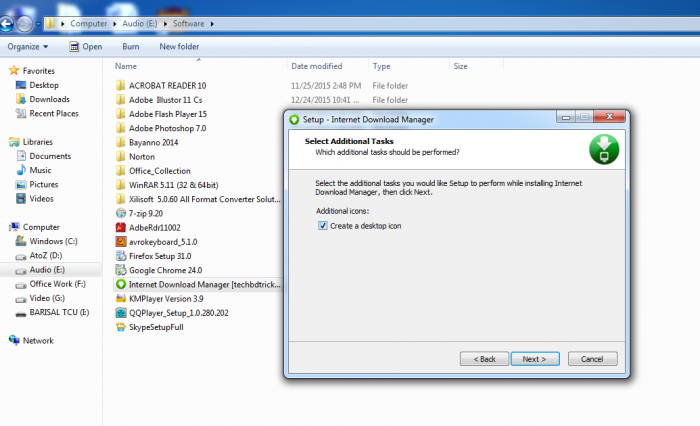Click the 7-zip 9.20 installer icon
Screen dimensions: 700x426
point(121,213)
